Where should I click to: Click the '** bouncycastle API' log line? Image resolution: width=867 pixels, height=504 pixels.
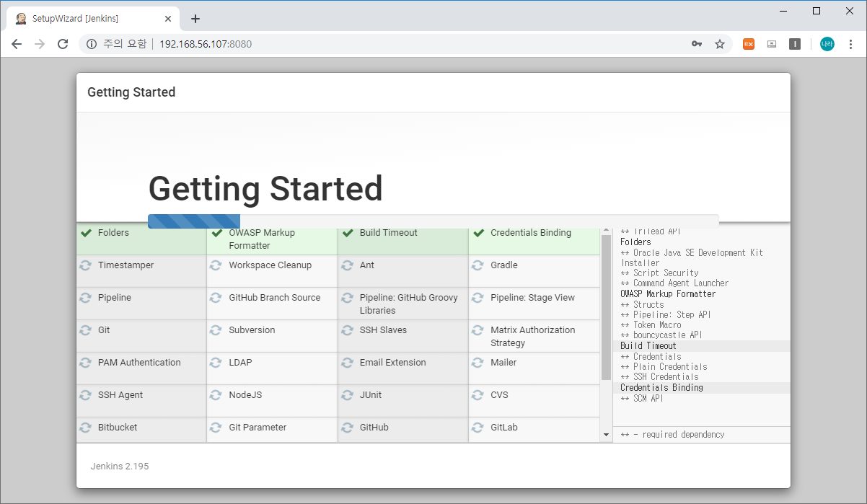click(x=661, y=335)
